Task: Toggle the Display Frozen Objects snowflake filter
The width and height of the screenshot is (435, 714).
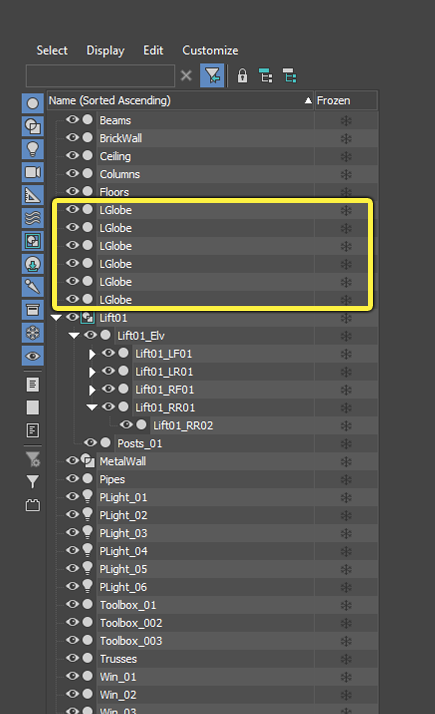Action: 32,333
